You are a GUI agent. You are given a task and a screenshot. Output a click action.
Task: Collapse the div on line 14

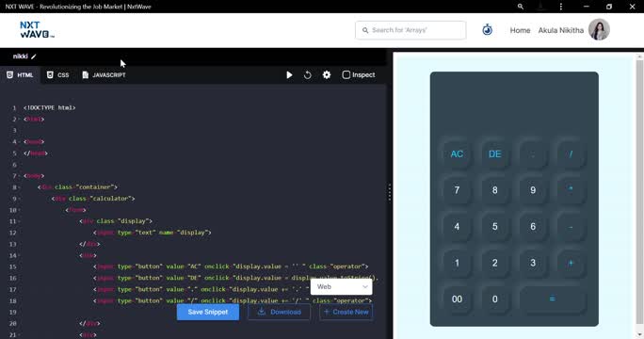coord(19,255)
